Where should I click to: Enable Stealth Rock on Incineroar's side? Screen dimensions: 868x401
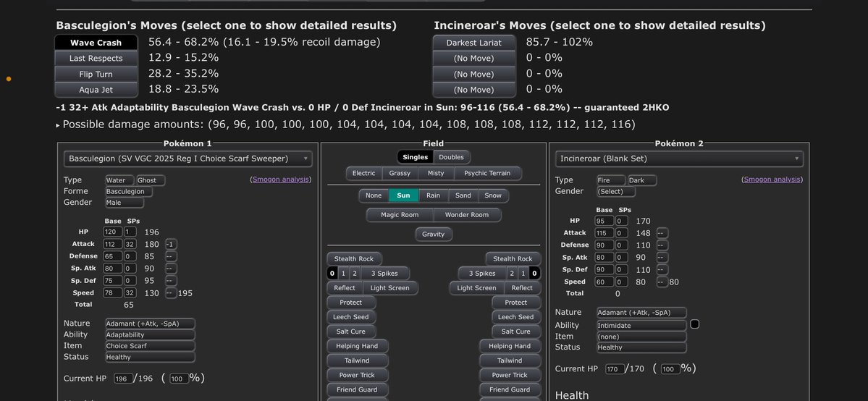point(513,258)
